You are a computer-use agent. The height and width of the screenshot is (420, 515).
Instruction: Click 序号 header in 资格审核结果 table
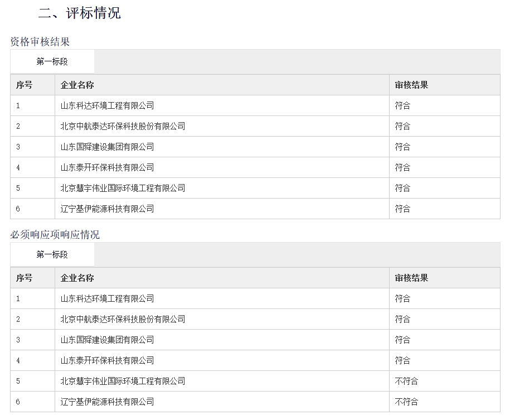25,85
